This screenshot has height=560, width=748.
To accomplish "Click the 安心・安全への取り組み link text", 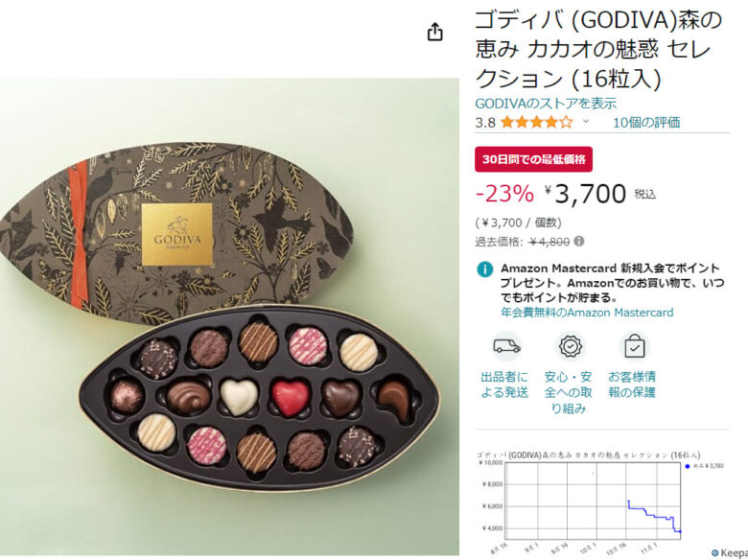I will click(568, 392).
